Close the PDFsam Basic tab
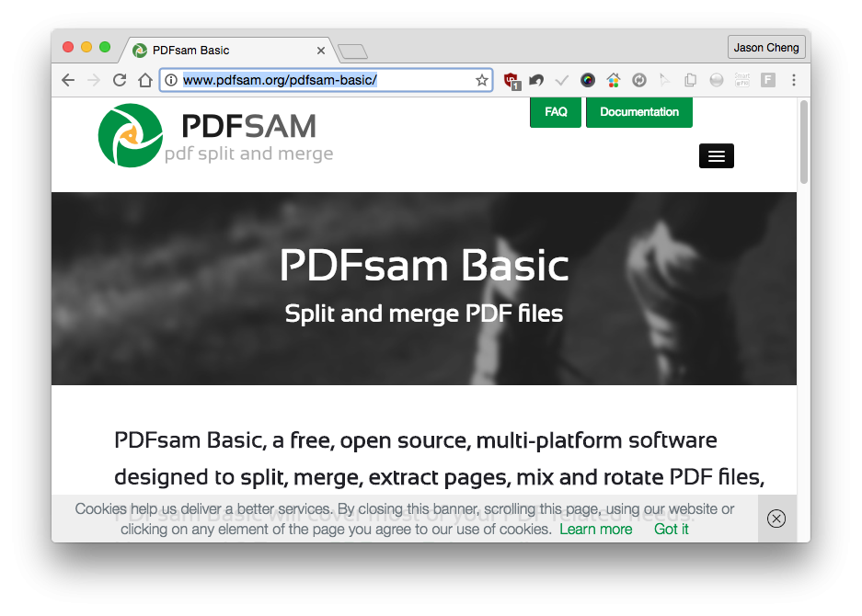This screenshot has width=862, height=616. tap(321, 51)
